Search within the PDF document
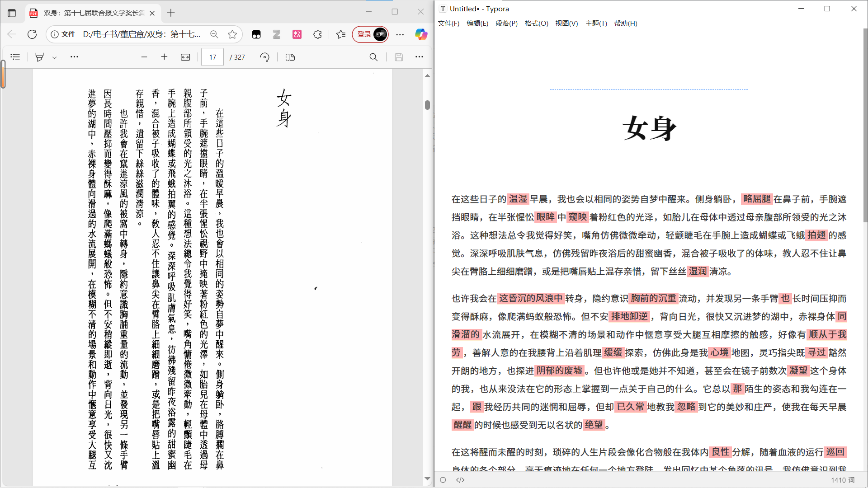Image resolution: width=868 pixels, height=488 pixels. pyautogui.click(x=373, y=57)
